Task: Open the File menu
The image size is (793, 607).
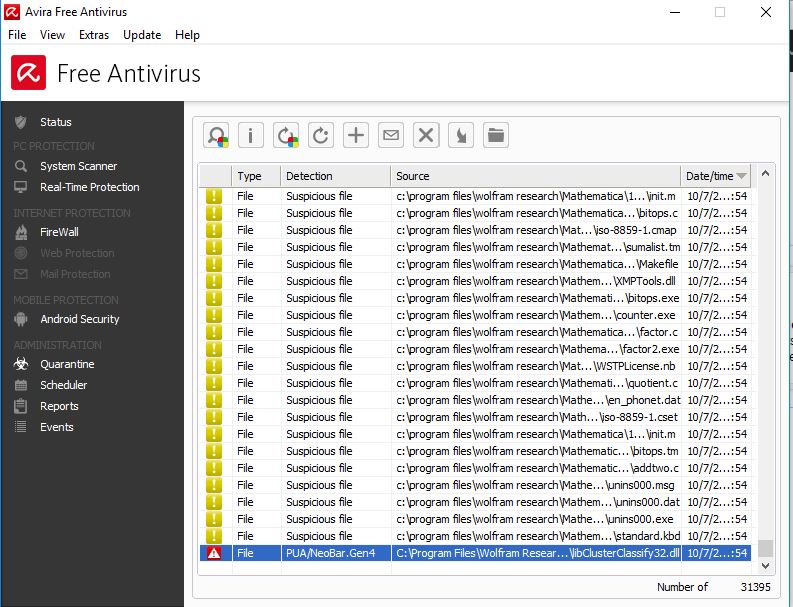Action: (x=17, y=35)
